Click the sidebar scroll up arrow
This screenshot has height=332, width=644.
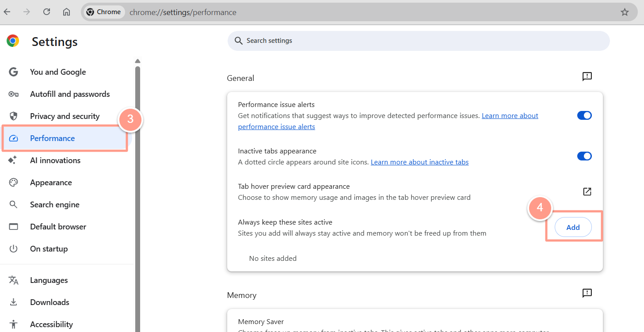[x=137, y=61]
